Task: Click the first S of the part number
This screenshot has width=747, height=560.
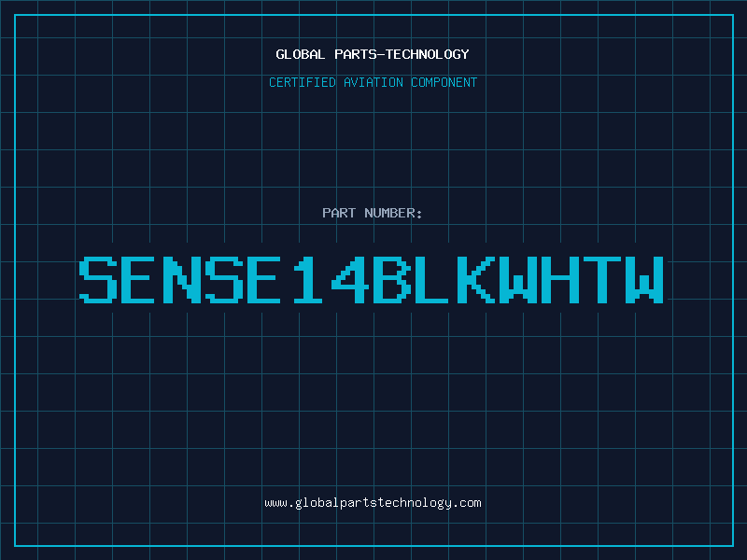Action: [x=98, y=279]
